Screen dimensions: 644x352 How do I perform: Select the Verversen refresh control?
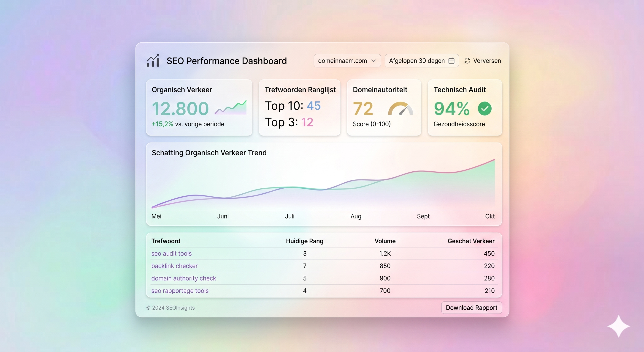pos(482,60)
